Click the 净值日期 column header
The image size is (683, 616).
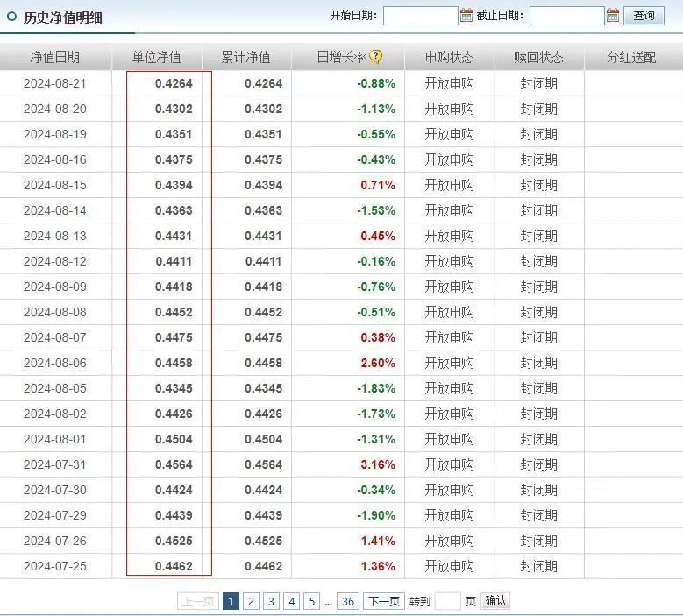[55, 57]
